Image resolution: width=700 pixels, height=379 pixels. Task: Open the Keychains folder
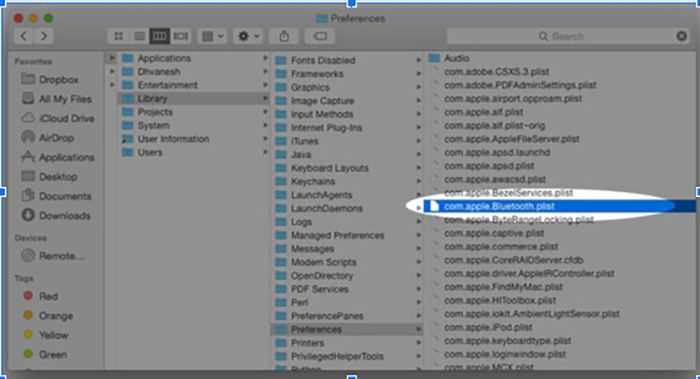coord(305,182)
